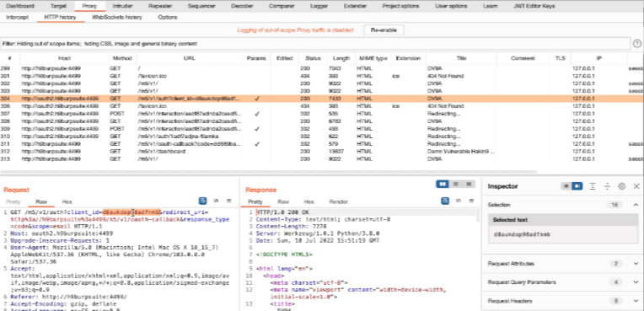Image resolution: width=644 pixels, height=311 pixels.
Task: Switch to WebSockets history sub-tab
Action: [117, 17]
